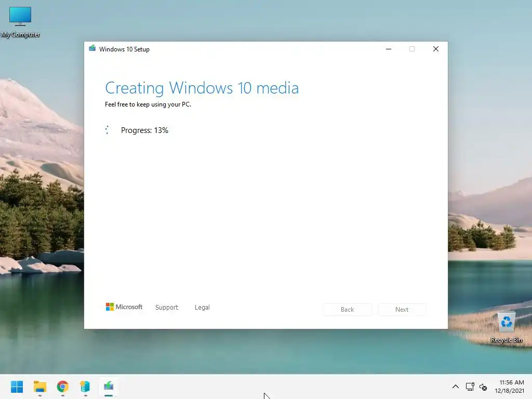The width and height of the screenshot is (532, 399).
Task: Click the Creating Windows 10 media heading
Action: coord(202,88)
